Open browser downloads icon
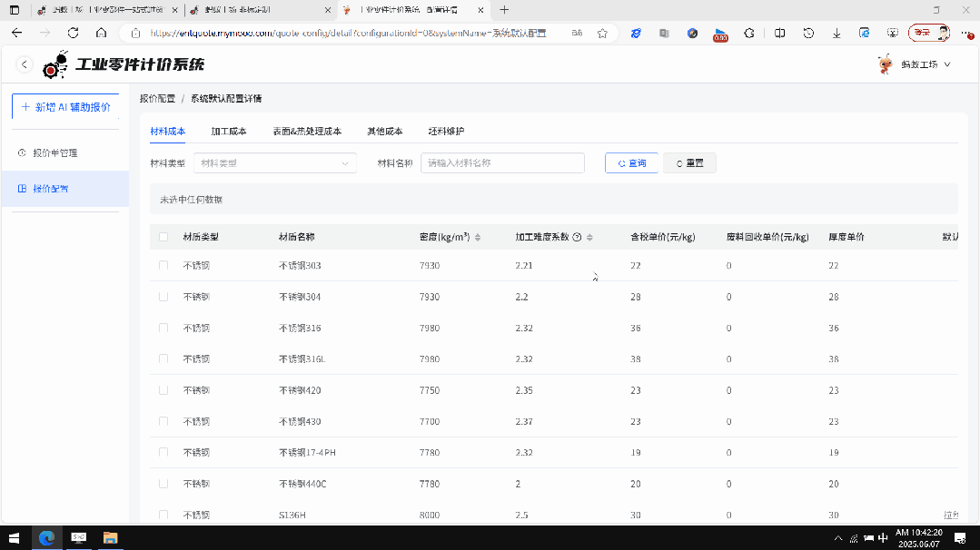 point(836,33)
